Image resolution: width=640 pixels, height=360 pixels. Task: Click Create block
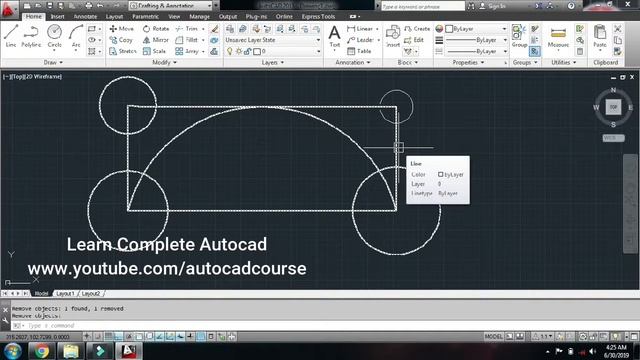tap(417, 29)
